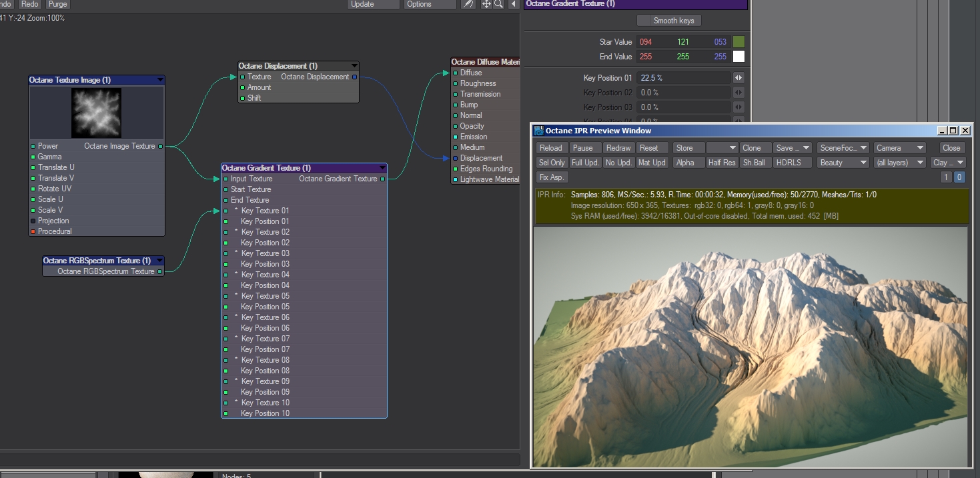Click the Start Texture port on Gradient node

point(225,189)
